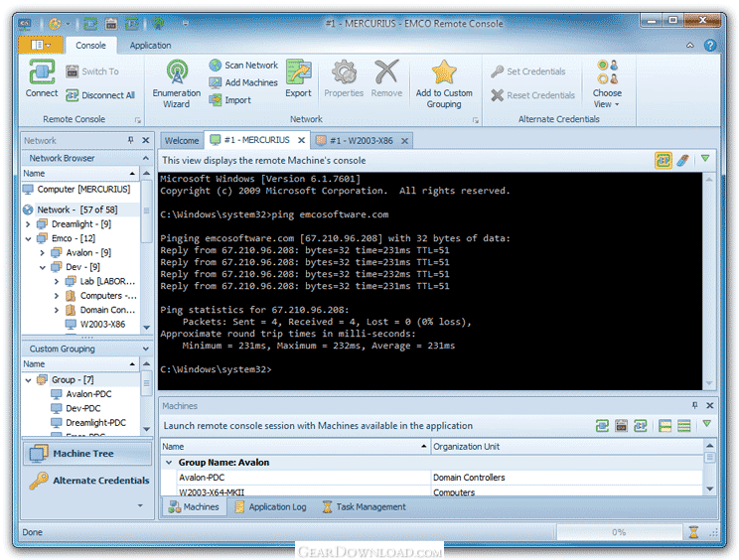Expand the Lab [LABOR... node
This screenshot has height=560, width=739.
point(57,282)
